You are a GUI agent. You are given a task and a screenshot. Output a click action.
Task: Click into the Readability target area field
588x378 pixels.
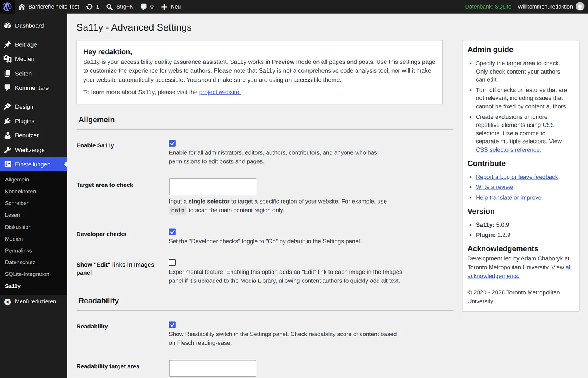pyautogui.click(x=213, y=368)
